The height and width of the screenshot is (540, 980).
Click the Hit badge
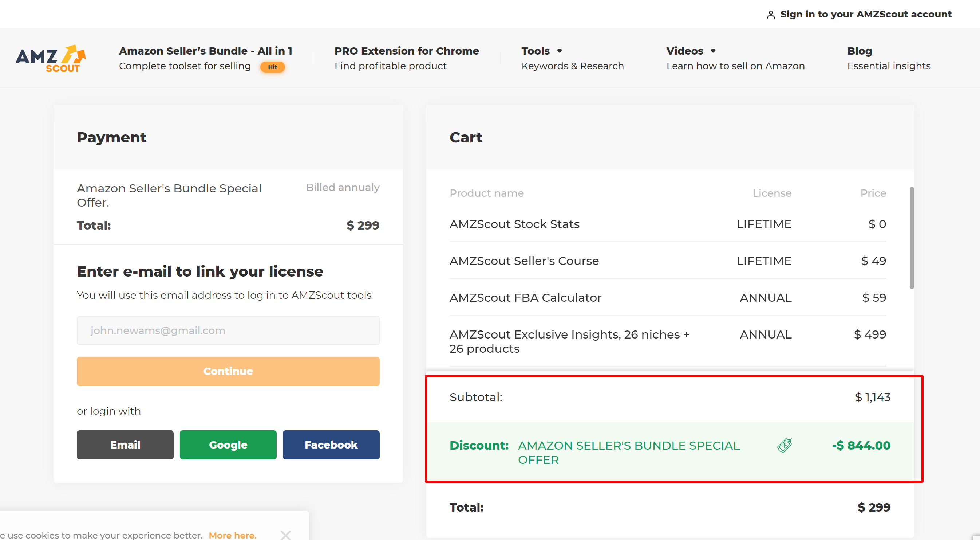(272, 67)
